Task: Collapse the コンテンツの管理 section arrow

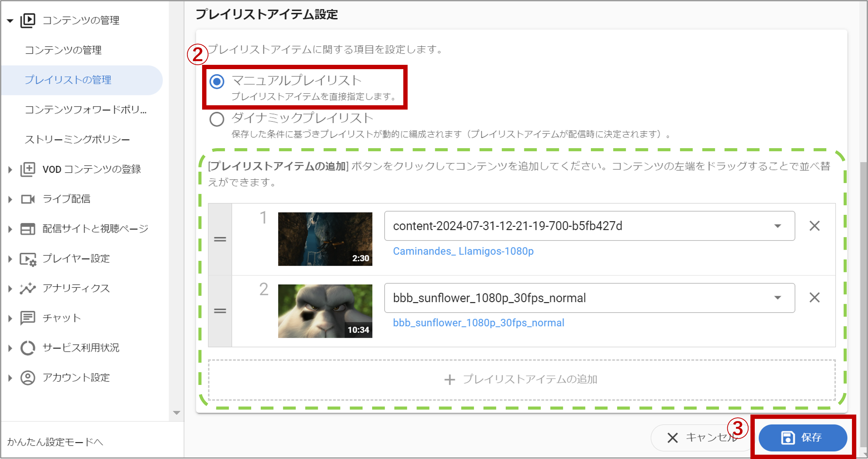Action: pos(10,21)
